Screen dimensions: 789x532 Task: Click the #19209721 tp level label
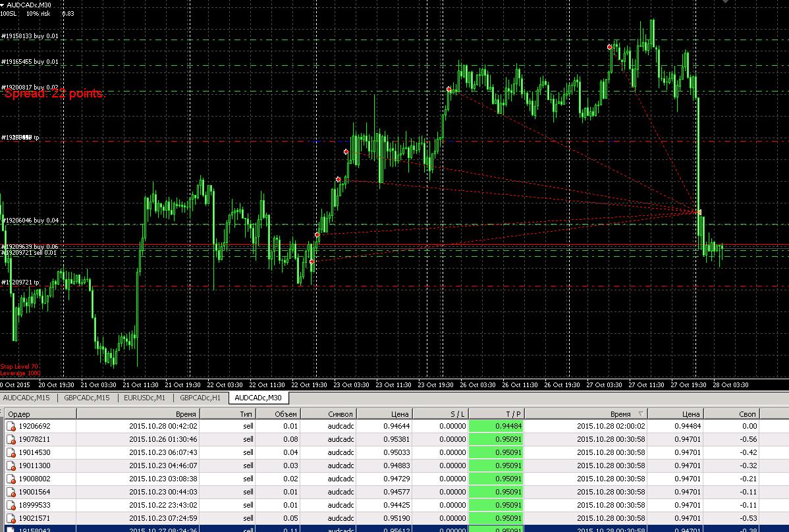pos(20,282)
